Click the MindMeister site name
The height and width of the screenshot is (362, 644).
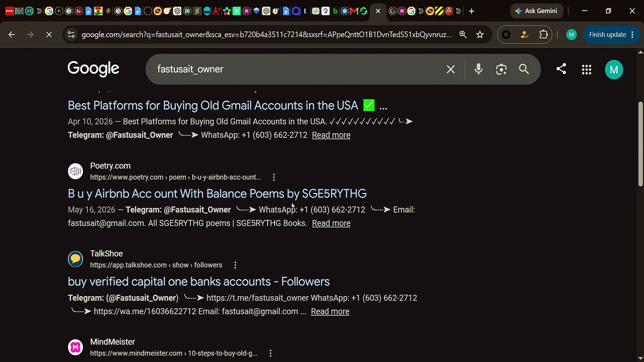click(x=113, y=342)
